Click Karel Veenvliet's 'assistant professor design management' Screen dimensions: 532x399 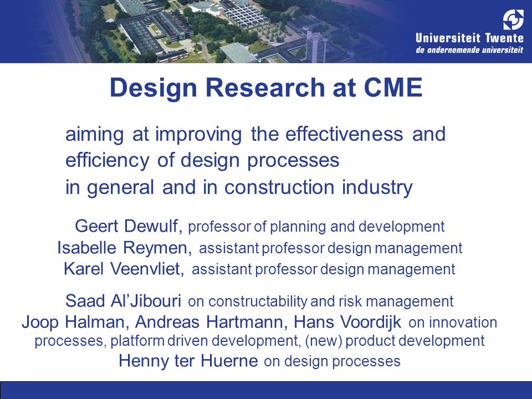323,270
